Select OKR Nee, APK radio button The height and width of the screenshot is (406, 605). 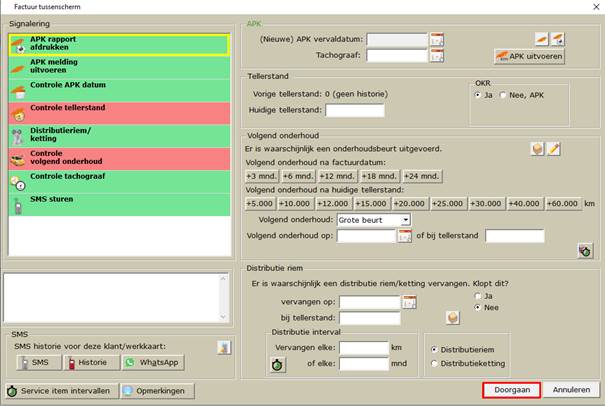pyautogui.click(x=503, y=95)
